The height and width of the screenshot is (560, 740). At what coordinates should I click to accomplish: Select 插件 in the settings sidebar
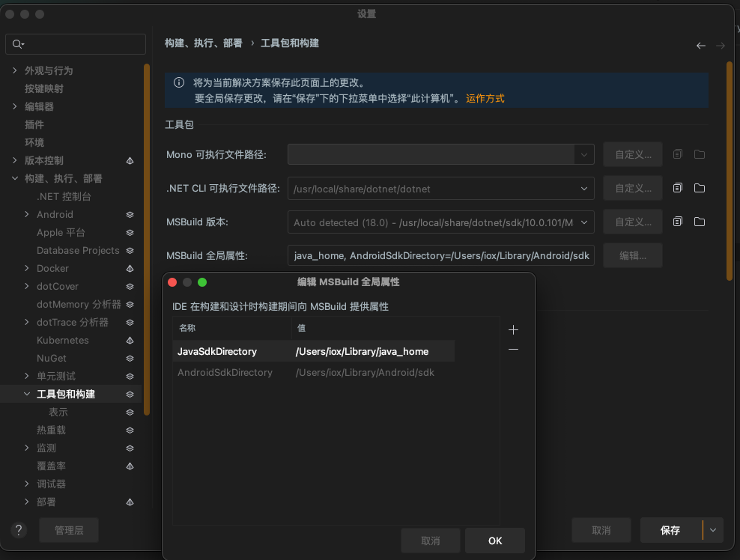[34, 124]
